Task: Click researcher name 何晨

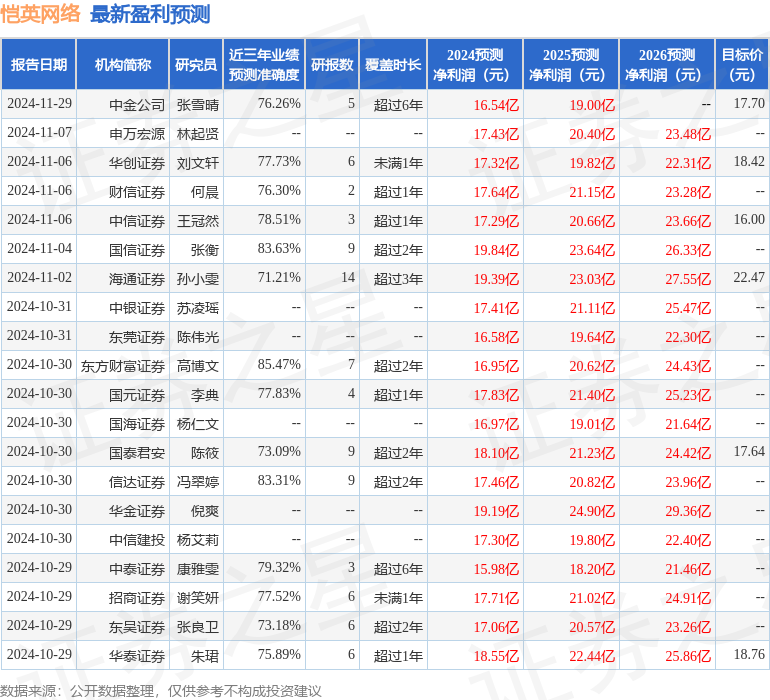Action: pyautogui.click(x=205, y=192)
